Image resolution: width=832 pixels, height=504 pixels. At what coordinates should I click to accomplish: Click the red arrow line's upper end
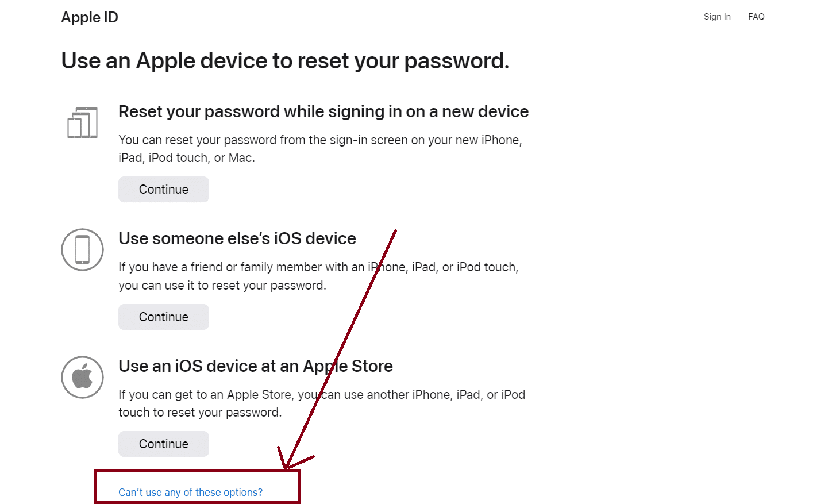point(395,232)
